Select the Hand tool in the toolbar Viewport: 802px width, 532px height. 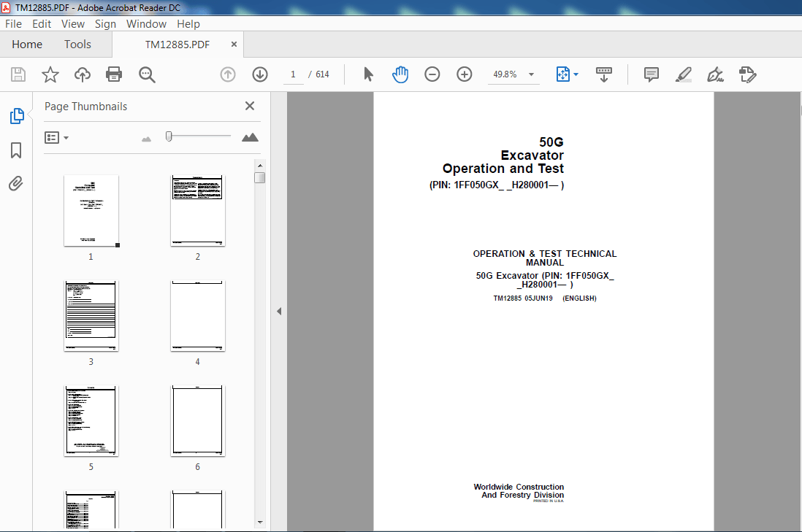400,74
